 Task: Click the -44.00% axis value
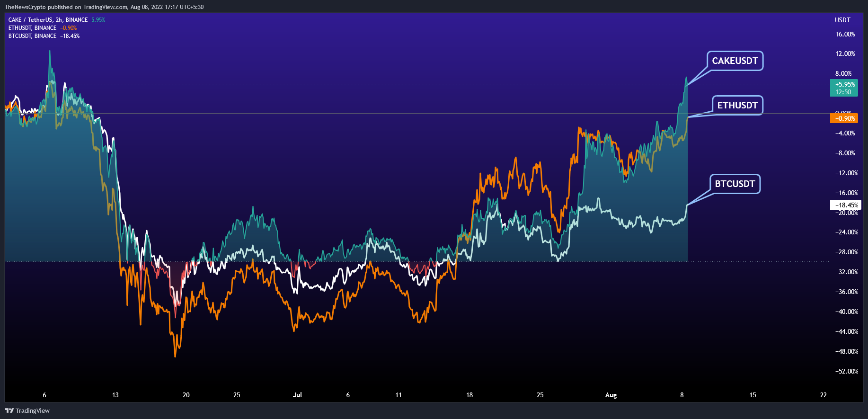tap(847, 331)
